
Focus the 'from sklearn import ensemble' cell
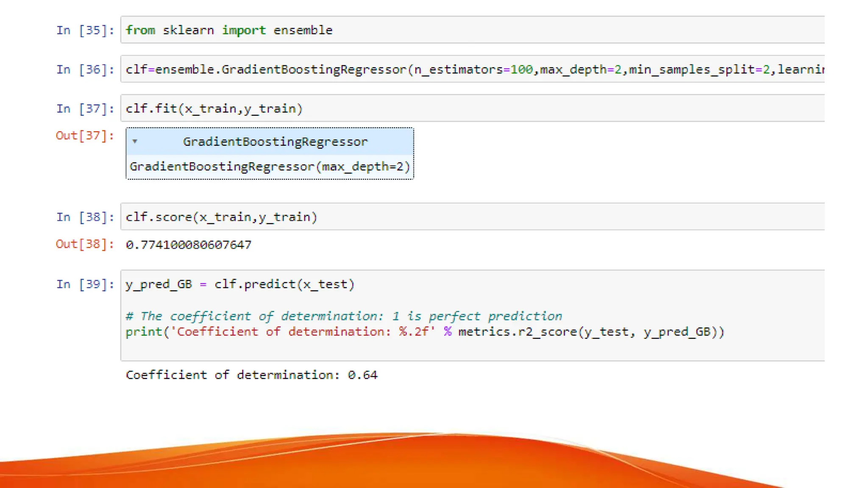coord(466,30)
